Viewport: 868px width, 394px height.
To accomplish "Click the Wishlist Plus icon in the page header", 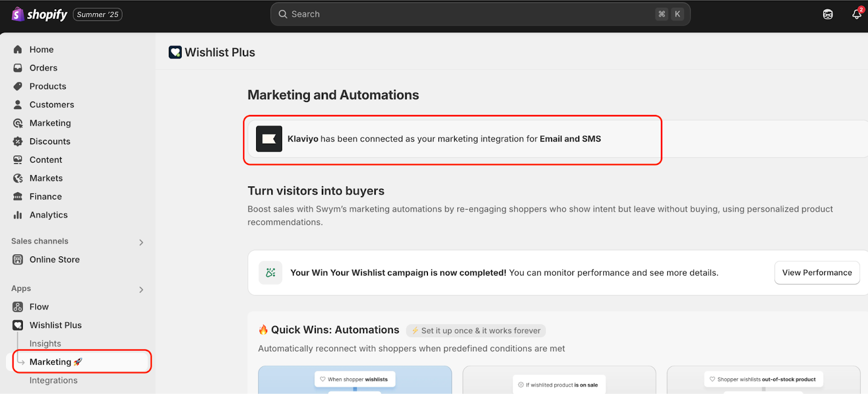I will point(175,52).
